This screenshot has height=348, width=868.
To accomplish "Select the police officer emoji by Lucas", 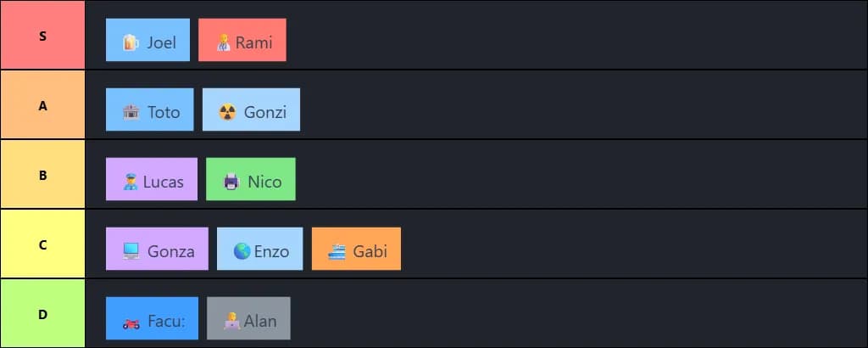I will (131, 182).
